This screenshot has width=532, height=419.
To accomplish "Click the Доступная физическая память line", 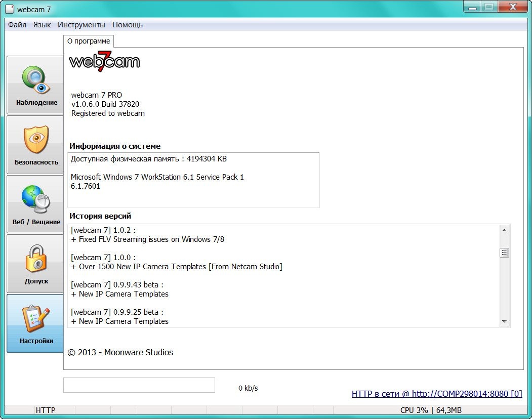I will point(149,159).
